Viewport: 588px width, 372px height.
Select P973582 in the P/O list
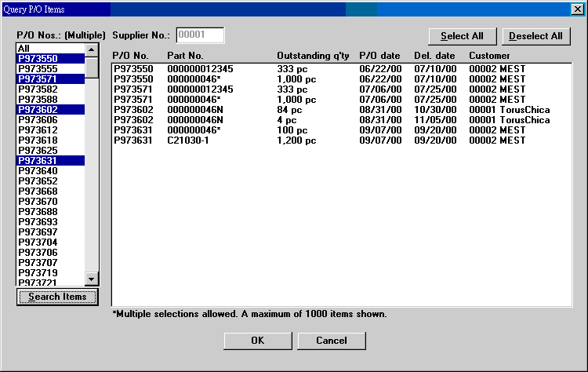tap(50, 89)
